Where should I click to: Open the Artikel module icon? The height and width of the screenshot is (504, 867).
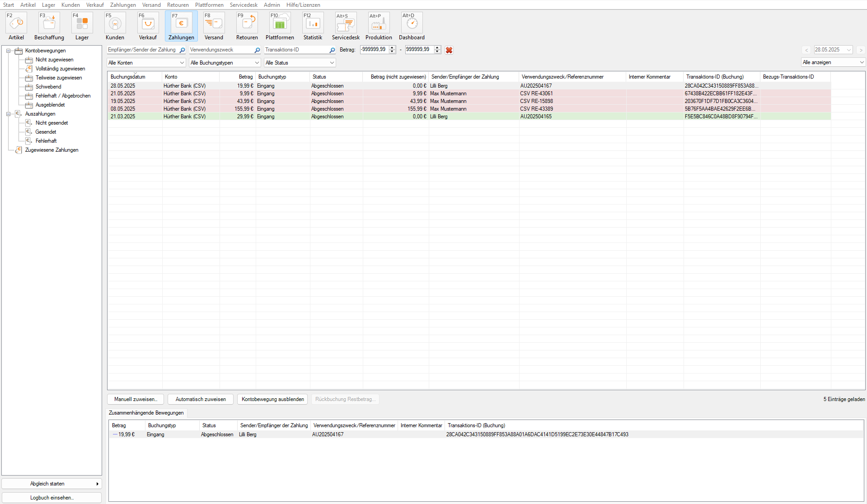[x=16, y=23]
